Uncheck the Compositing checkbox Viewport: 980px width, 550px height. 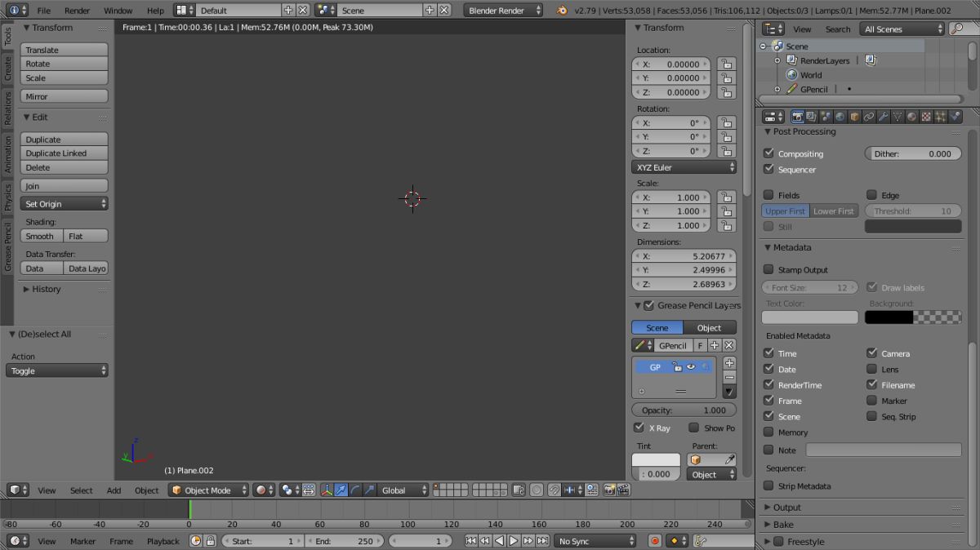coord(768,153)
